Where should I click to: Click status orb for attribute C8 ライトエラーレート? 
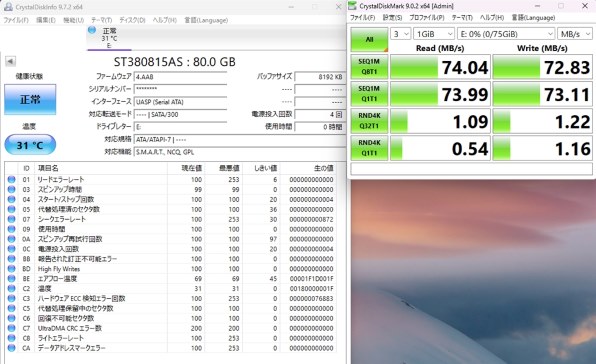pyautogui.click(x=11, y=338)
